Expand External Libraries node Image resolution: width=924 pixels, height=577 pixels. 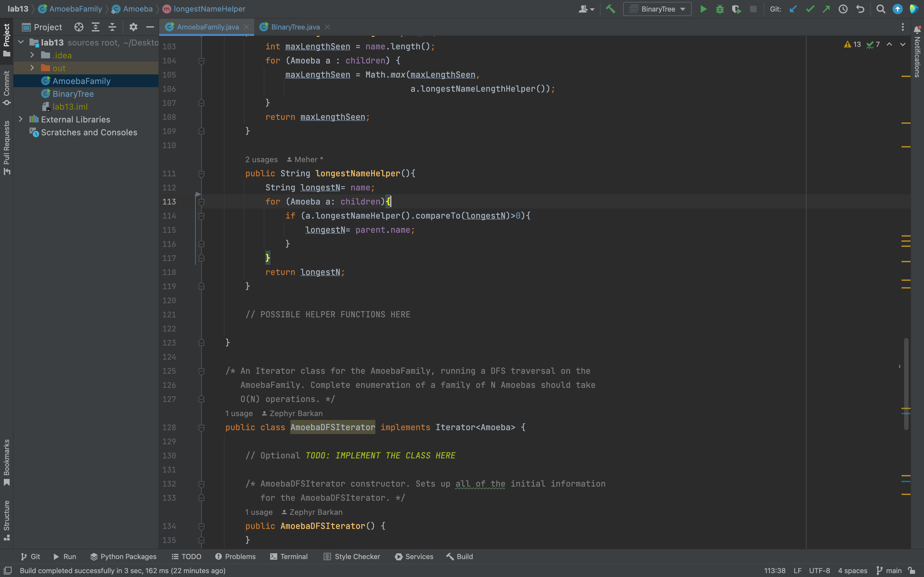click(21, 120)
